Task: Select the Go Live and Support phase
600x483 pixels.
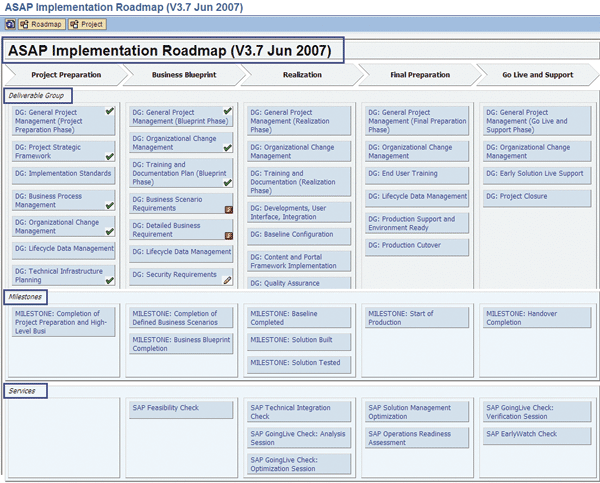Action: (x=538, y=75)
